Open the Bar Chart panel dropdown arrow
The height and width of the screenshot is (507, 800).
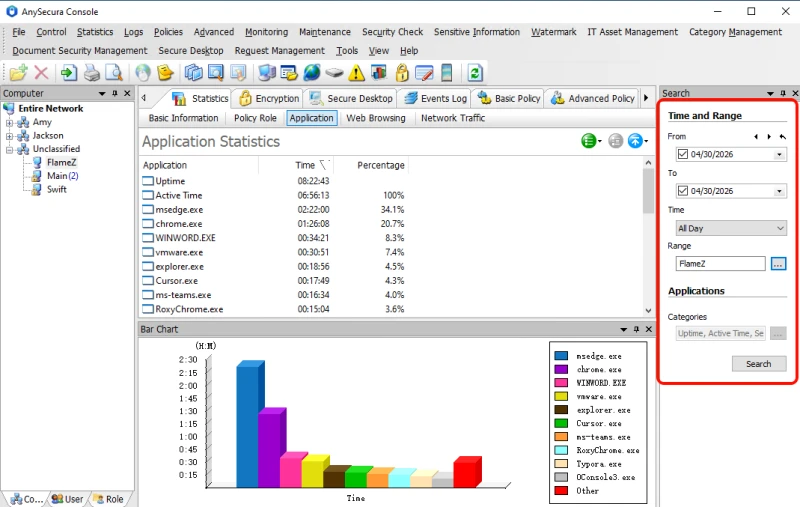pyautogui.click(x=623, y=329)
